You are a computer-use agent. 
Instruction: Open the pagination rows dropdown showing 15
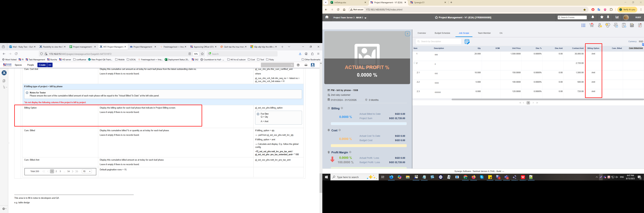point(87,172)
